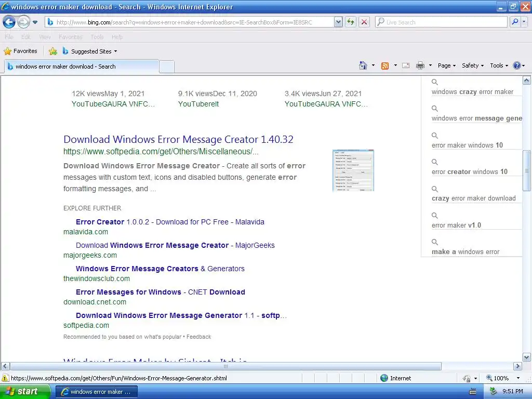The width and height of the screenshot is (532, 399).
Task: Open the Tools command bar menu
Action: pos(499,65)
